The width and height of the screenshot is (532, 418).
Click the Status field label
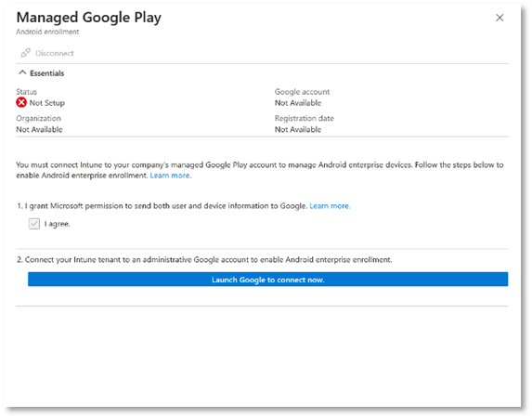(x=27, y=92)
